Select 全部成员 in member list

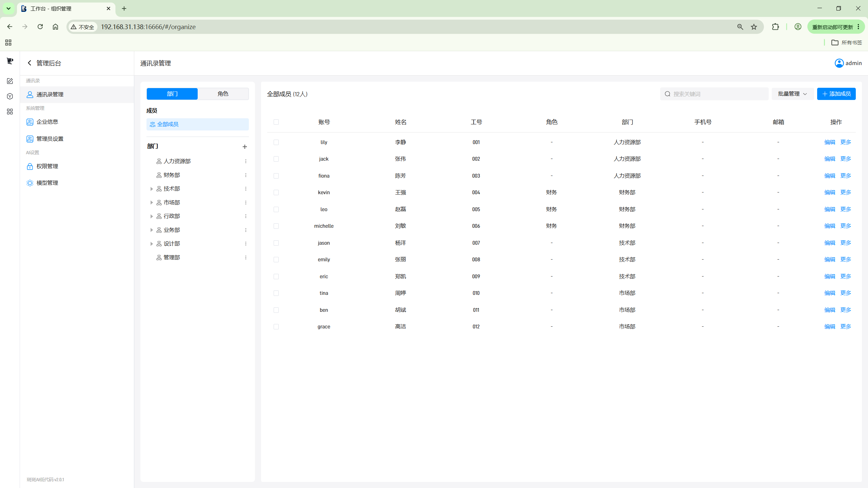pos(198,124)
